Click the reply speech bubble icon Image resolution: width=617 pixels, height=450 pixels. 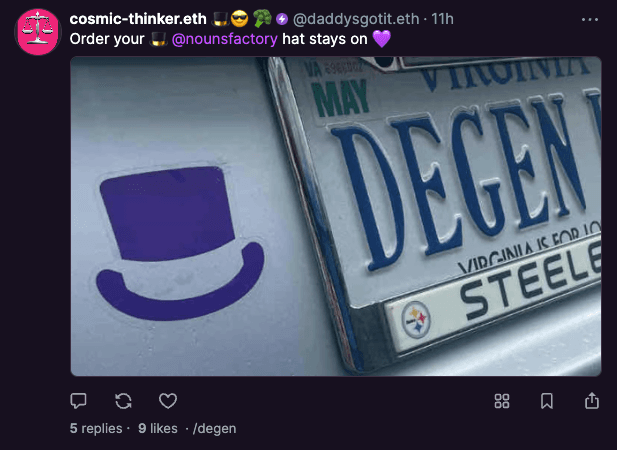(x=79, y=400)
